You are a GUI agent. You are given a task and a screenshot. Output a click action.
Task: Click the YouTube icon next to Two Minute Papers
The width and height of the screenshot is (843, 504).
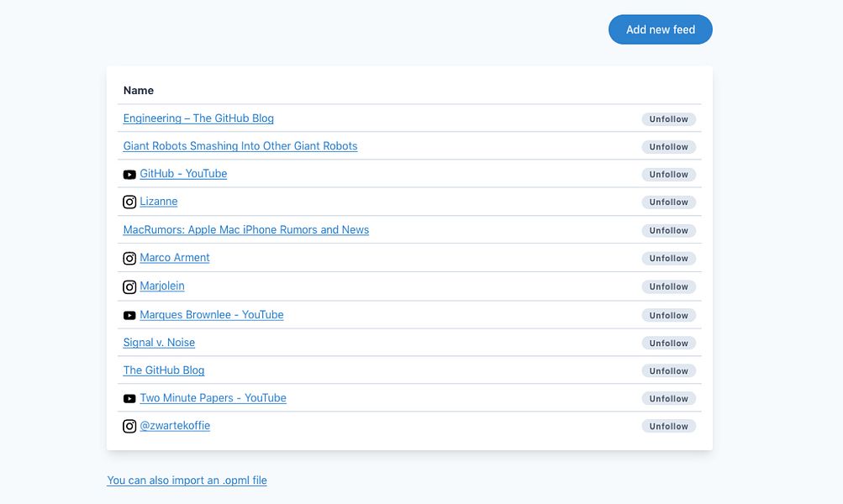[x=129, y=399]
